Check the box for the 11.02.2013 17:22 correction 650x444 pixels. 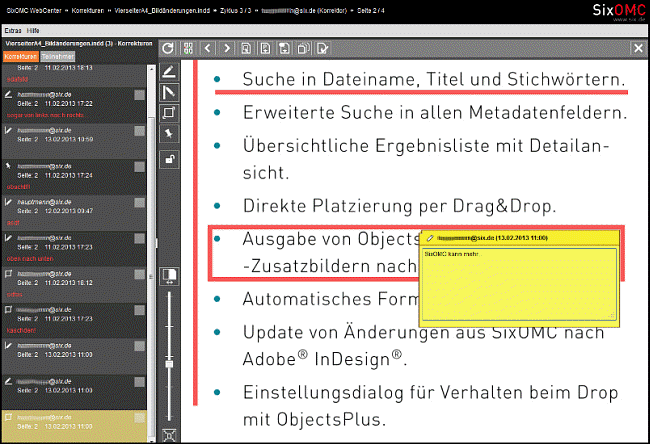click(140, 95)
